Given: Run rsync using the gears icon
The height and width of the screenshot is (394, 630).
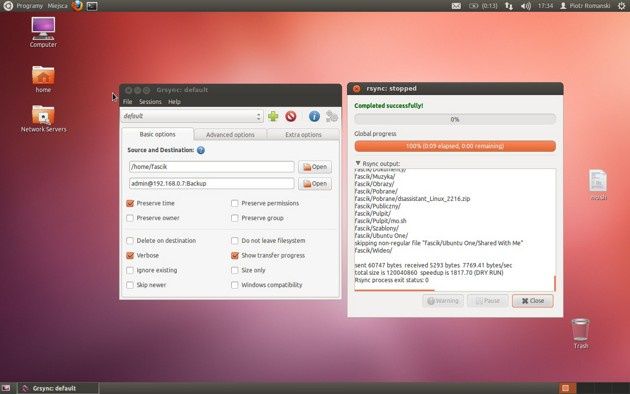Looking at the screenshot, I should (x=332, y=116).
